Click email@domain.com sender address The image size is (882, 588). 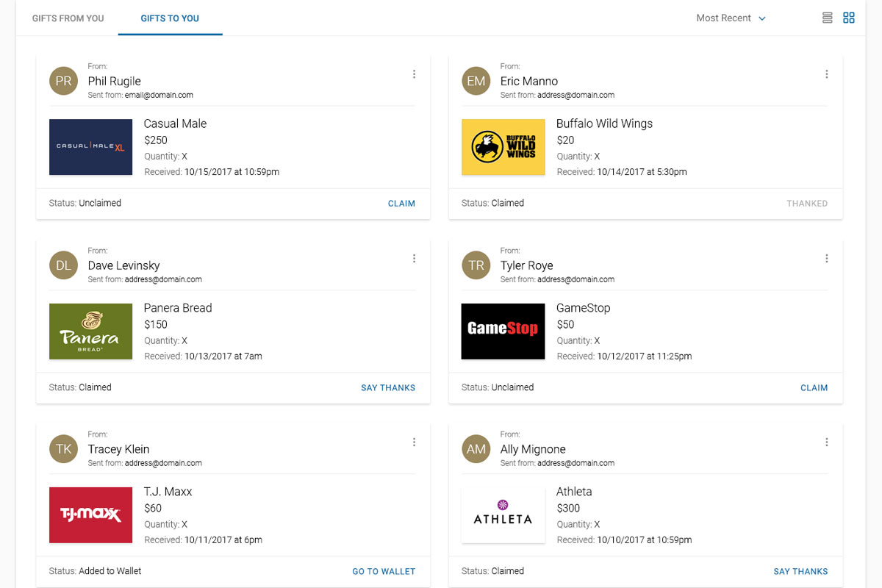pos(159,95)
